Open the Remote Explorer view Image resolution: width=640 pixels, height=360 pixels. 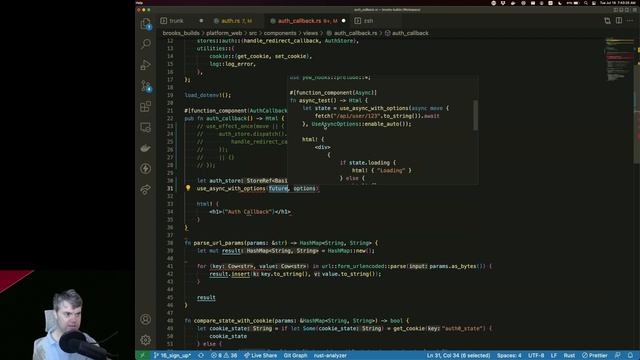tap(146, 127)
